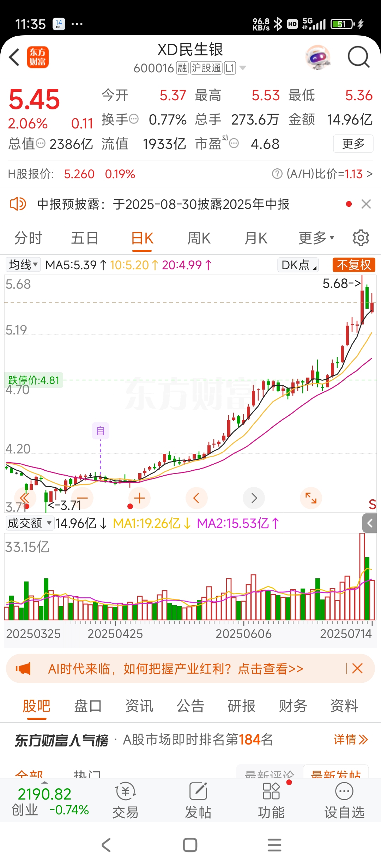The image size is (381, 868).
Task: Switch to the 分时 chart tab
Action: point(28,238)
